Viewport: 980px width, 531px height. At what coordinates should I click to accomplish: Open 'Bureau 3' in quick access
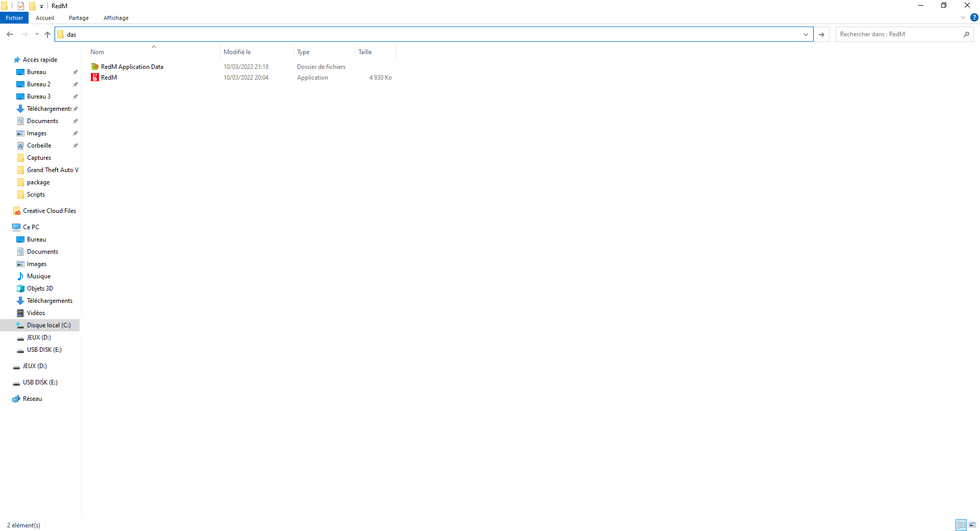coord(39,96)
